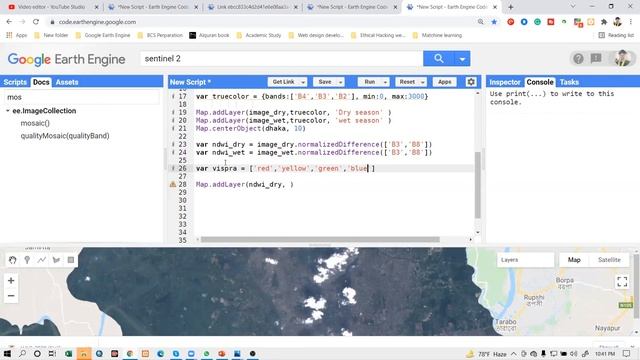This screenshot has width=640, height=360.
Task: Switch to the Assets tab
Action: point(67,82)
